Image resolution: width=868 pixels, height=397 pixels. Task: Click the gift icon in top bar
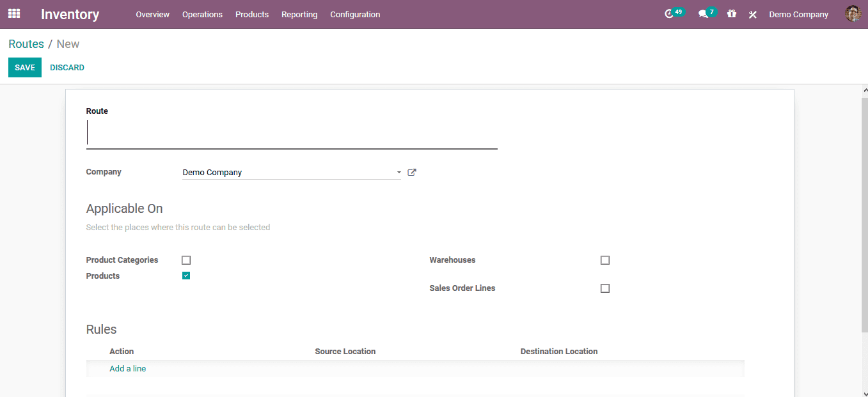[732, 13]
